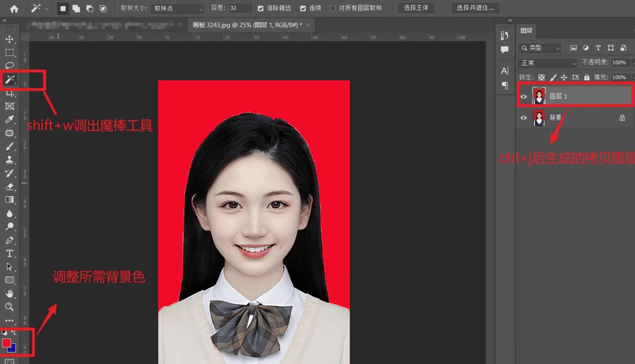Select the Horizontal Type tool
Screen dimensions: 635x364
tap(9, 254)
